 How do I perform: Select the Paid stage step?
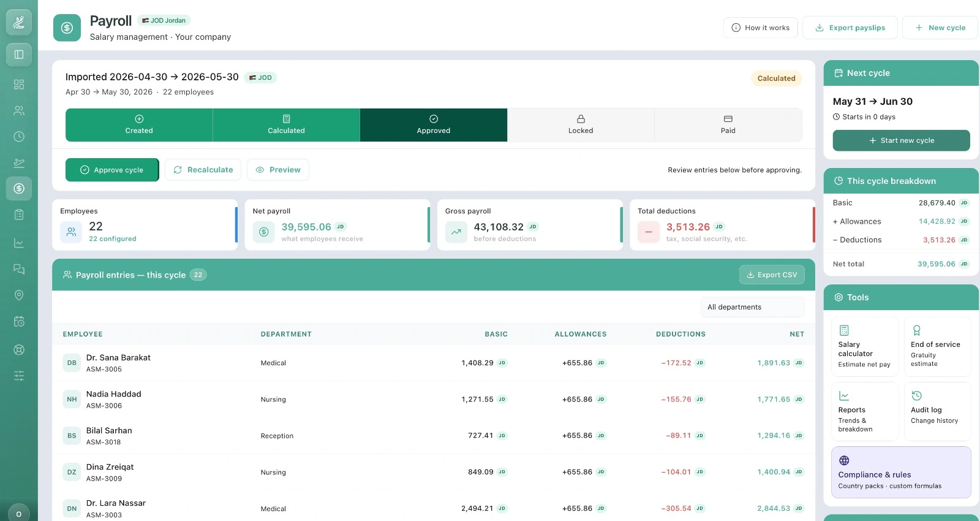728,124
